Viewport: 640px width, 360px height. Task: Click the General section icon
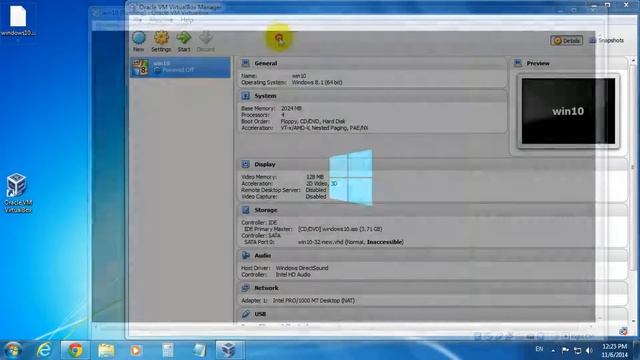pyautogui.click(x=245, y=63)
